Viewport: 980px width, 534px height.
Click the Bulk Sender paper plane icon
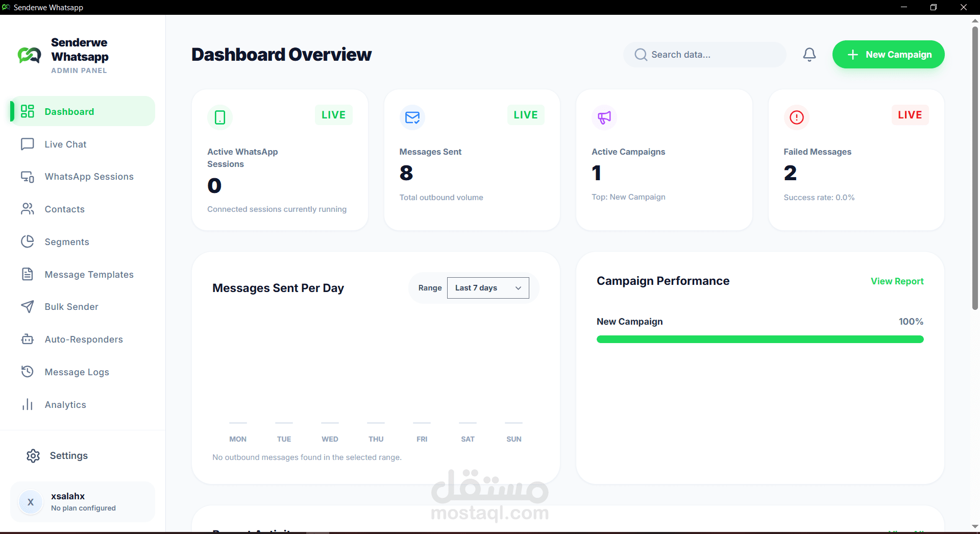pos(27,306)
